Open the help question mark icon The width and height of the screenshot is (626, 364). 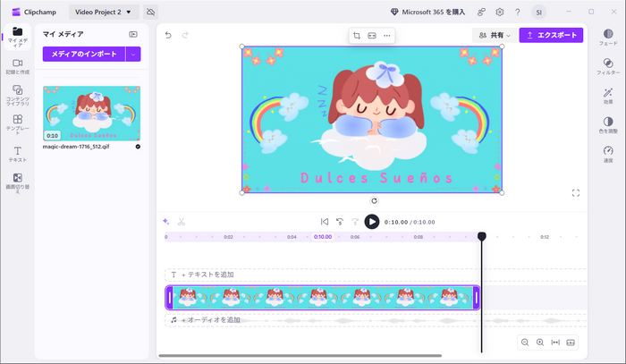click(x=518, y=12)
